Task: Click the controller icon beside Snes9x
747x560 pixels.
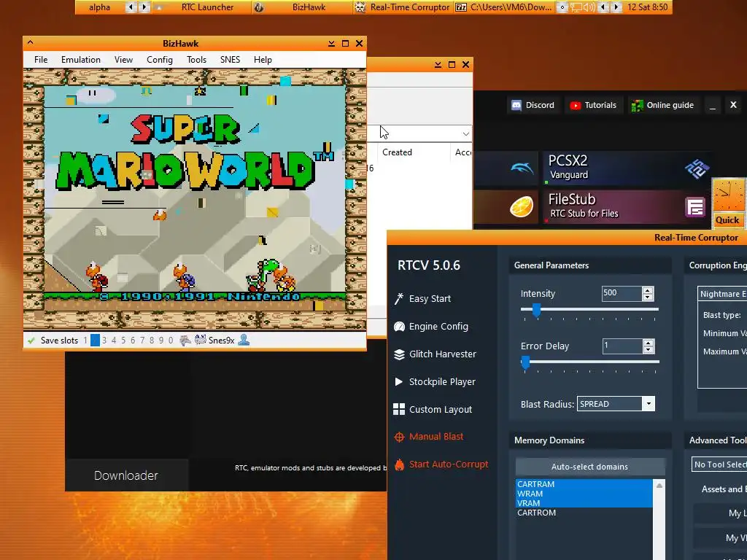Action: [x=201, y=340]
